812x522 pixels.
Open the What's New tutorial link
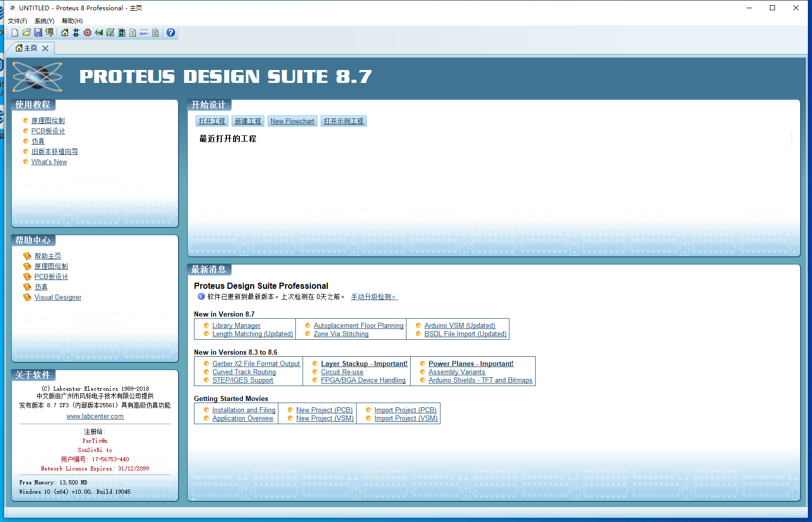(x=49, y=162)
